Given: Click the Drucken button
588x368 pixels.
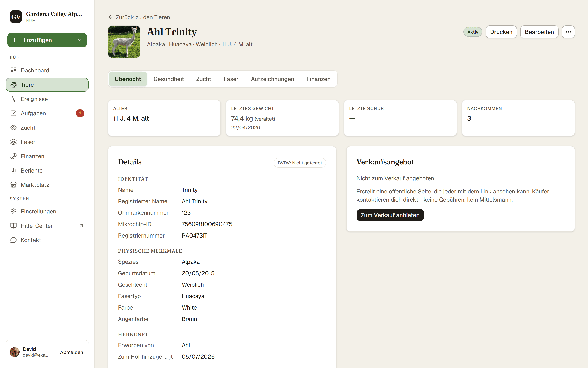Looking at the screenshot, I should [501, 32].
